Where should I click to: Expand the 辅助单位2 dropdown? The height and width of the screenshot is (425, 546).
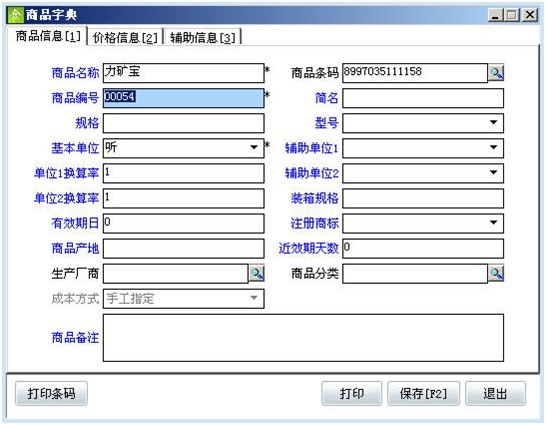coord(493,173)
